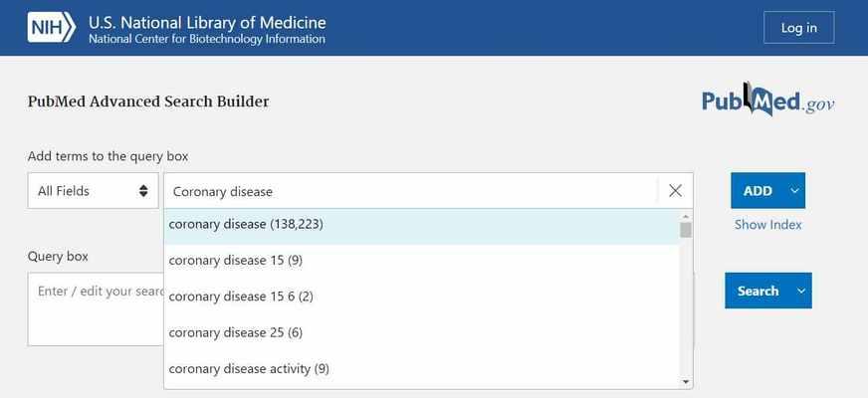Click the suggestion list scrollbar thumb
868x398 pixels.
click(x=686, y=229)
